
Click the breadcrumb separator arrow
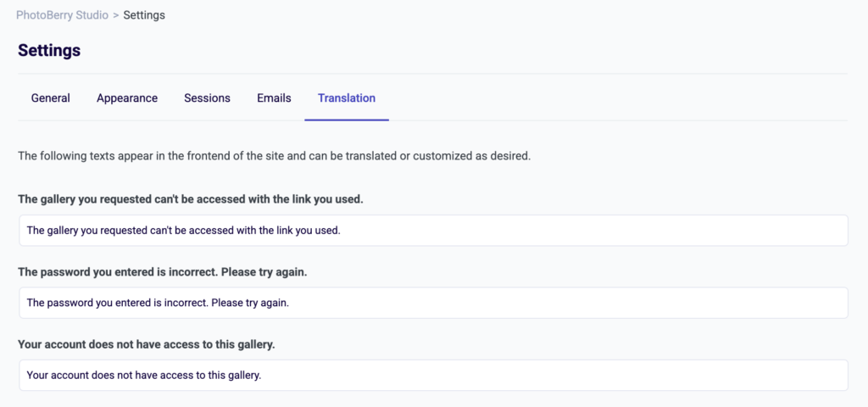116,15
